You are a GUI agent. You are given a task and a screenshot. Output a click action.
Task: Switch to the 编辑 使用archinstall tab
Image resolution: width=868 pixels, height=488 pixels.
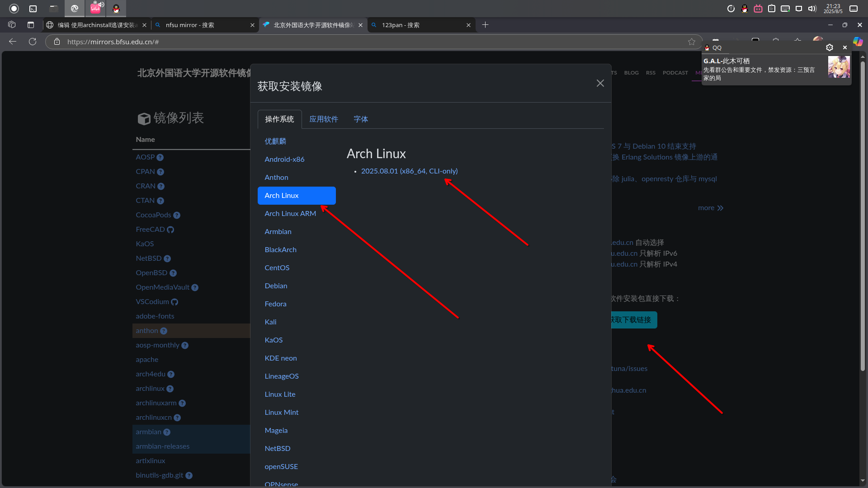pyautogui.click(x=97, y=25)
